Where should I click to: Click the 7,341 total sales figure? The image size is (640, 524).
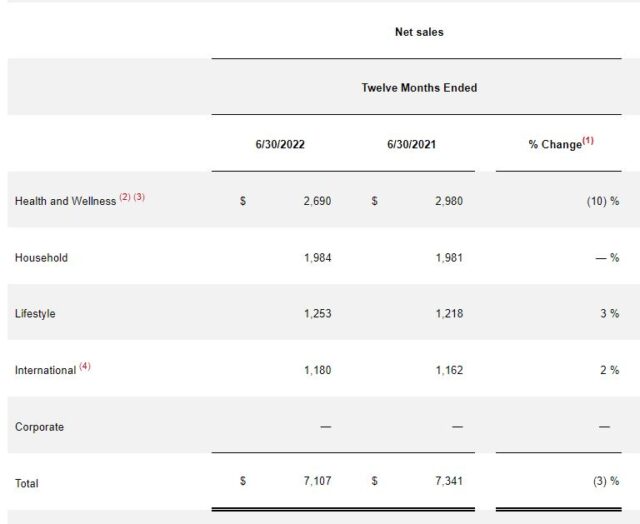[x=449, y=483]
